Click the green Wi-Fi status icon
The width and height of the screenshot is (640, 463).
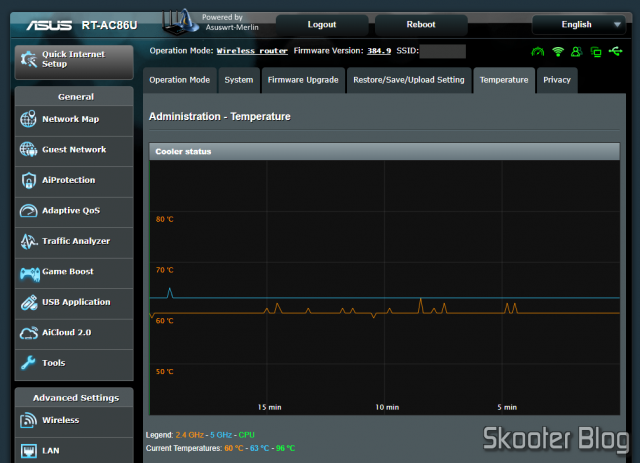[558, 52]
